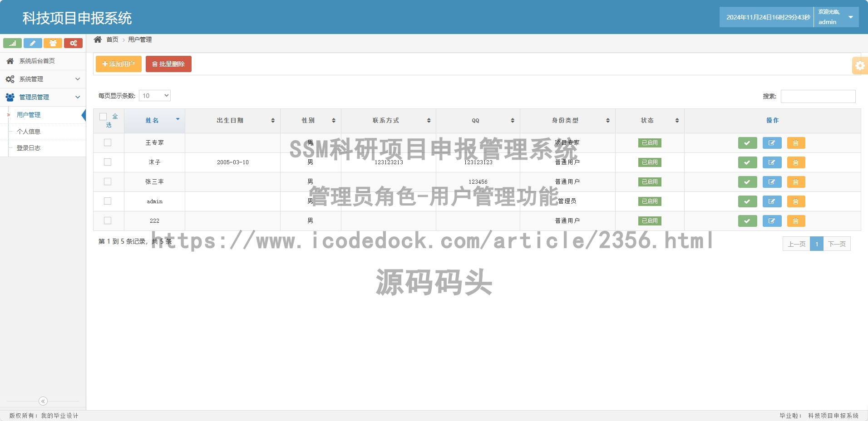Click the birthdate 2005-03-10 cell
The image size is (868, 421).
pyautogui.click(x=232, y=162)
